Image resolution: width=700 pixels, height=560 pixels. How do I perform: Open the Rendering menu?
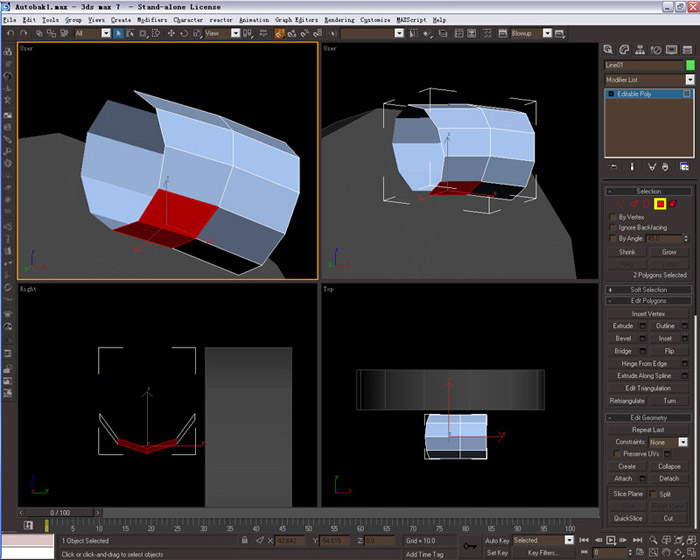coord(339,20)
